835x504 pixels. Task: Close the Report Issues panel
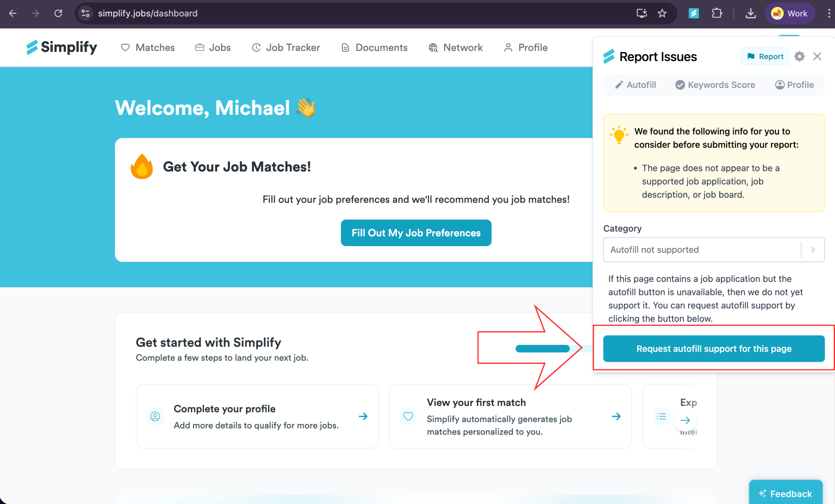point(817,57)
